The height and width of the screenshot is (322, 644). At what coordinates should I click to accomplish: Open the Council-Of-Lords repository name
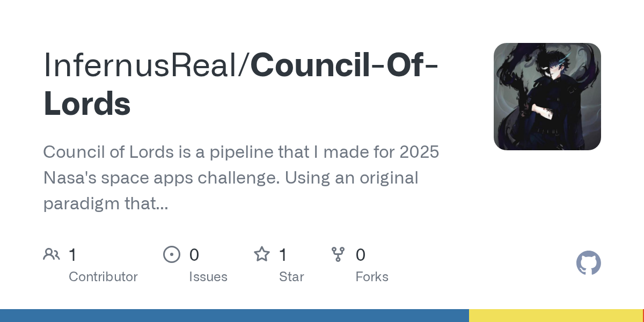coord(343,65)
